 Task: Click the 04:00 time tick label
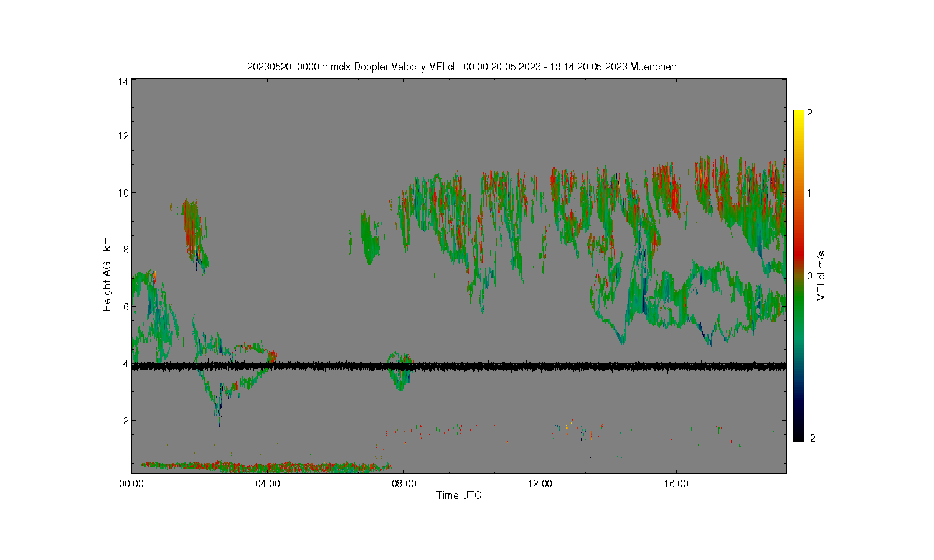[268, 483]
